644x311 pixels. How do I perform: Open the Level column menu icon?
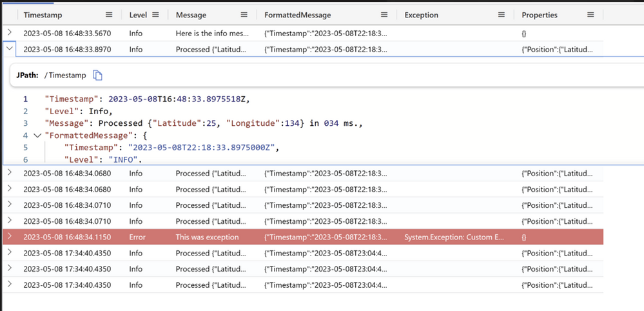point(155,15)
